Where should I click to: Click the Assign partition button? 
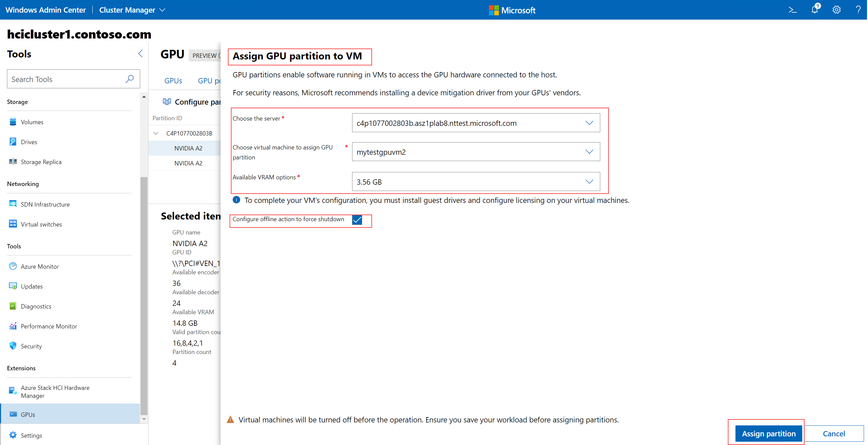coord(768,430)
